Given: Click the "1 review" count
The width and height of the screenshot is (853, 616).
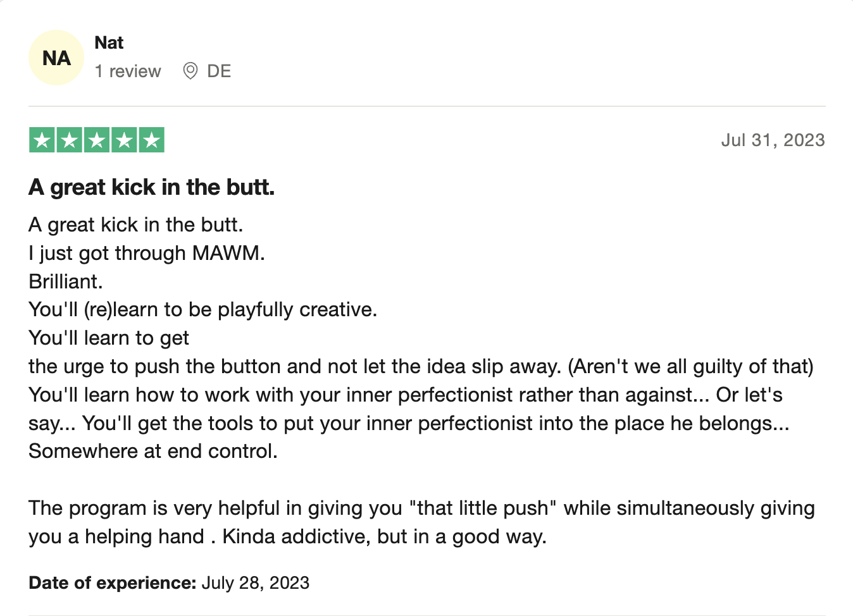Looking at the screenshot, I should pyautogui.click(x=128, y=71).
